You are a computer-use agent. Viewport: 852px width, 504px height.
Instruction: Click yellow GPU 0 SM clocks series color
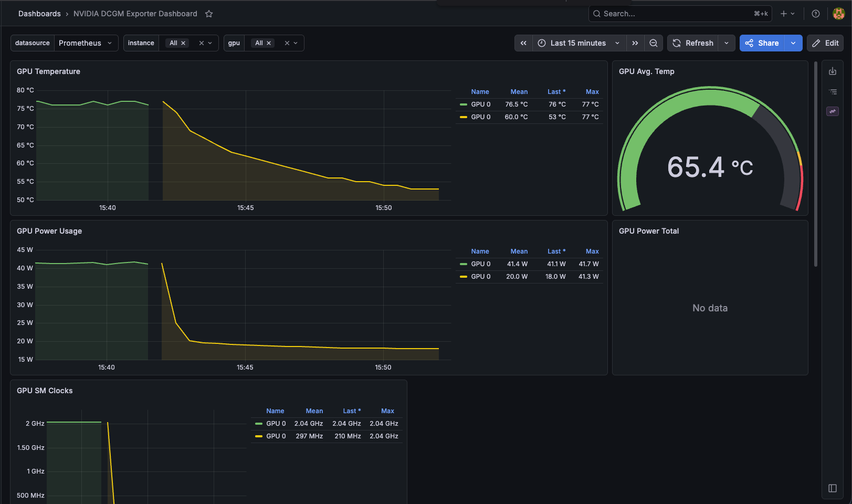pos(259,436)
